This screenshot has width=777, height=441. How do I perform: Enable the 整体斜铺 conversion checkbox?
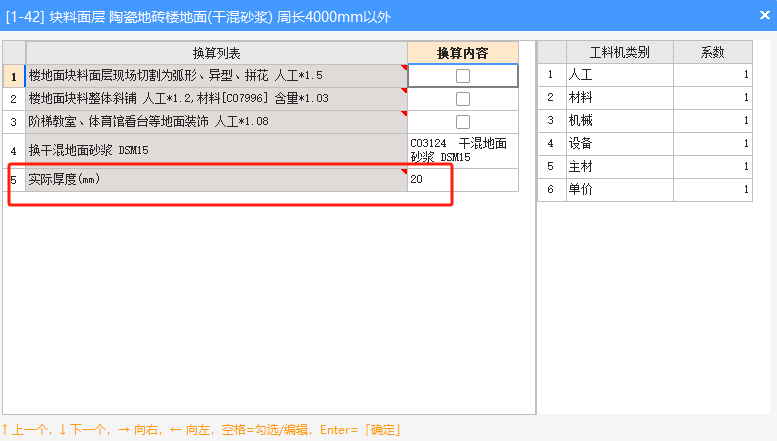tap(463, 99)
